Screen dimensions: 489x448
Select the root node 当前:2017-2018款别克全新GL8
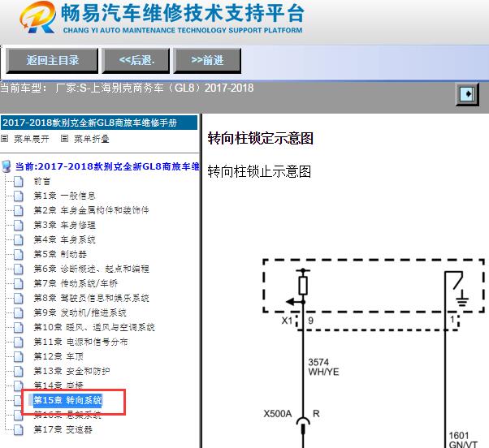[x=107, y=166]
